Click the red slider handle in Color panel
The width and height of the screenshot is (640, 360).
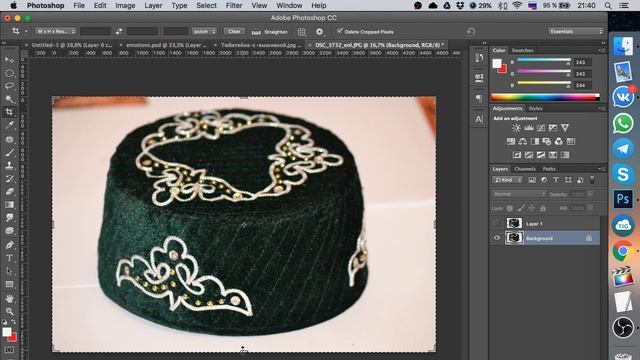(568, 63)
